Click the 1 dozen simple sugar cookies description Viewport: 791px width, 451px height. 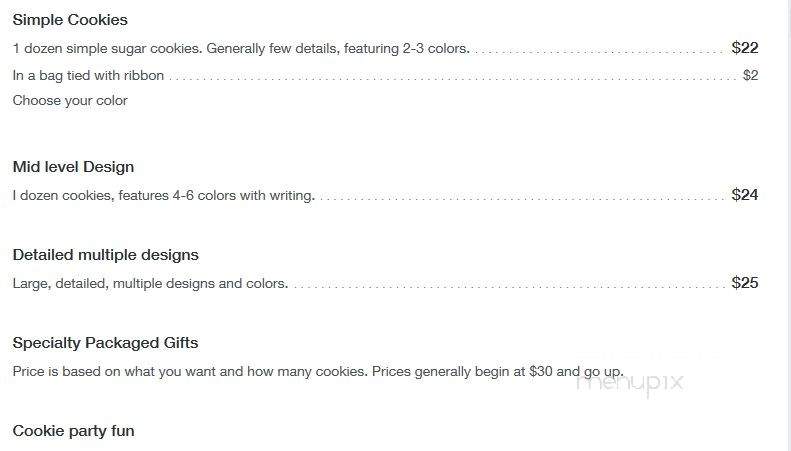[241, 48]
